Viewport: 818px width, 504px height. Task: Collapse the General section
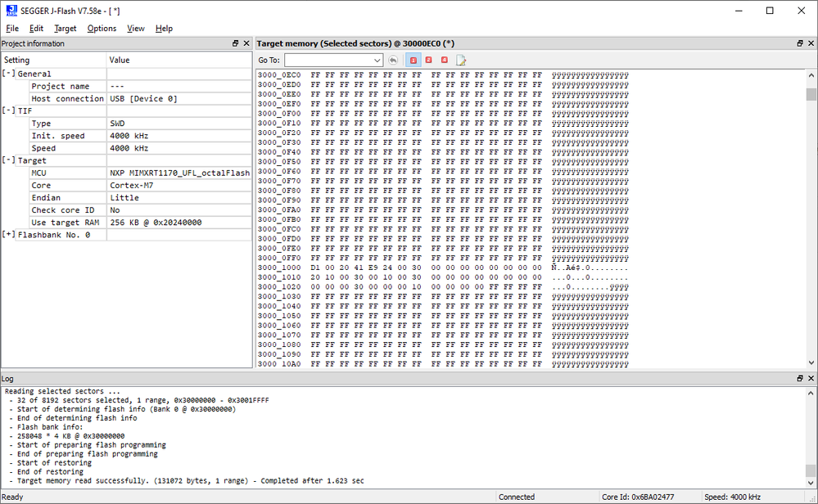8,74
